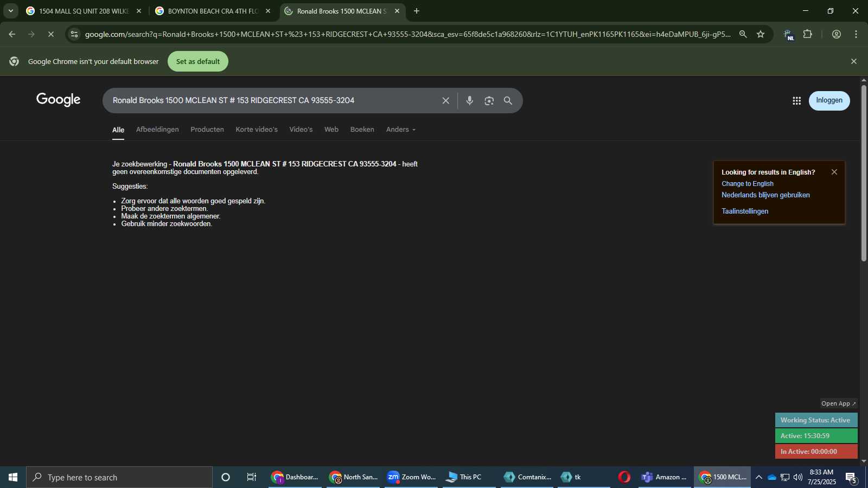Clear the search query with X
Viewport: 868px width, 488px height.
point(446,100)
